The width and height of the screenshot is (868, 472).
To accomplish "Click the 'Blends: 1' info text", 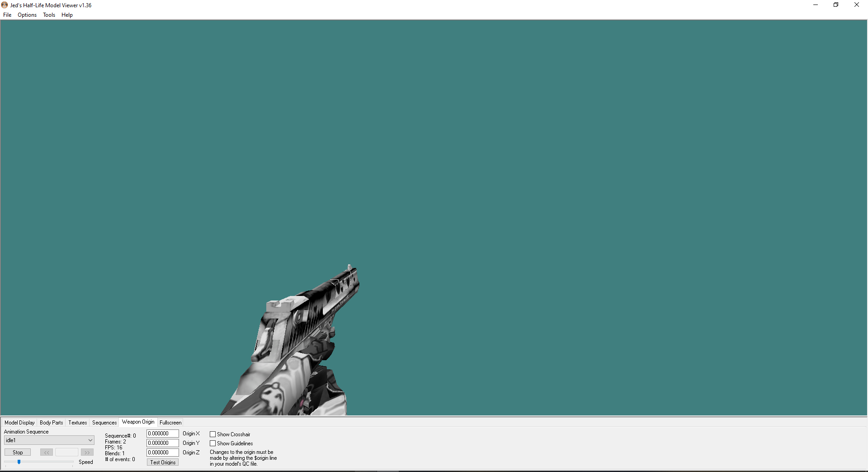I will 115,453.
